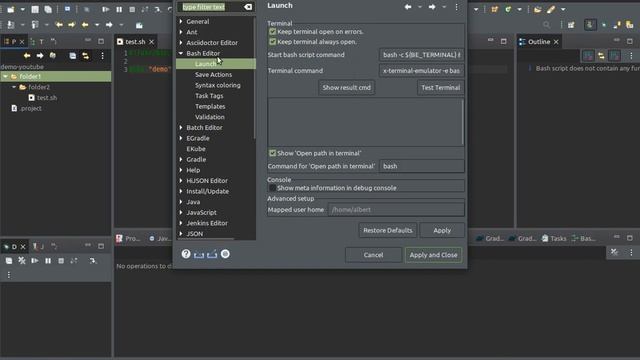Expand Asciidoctor Editor node

(x=181, y=42)
